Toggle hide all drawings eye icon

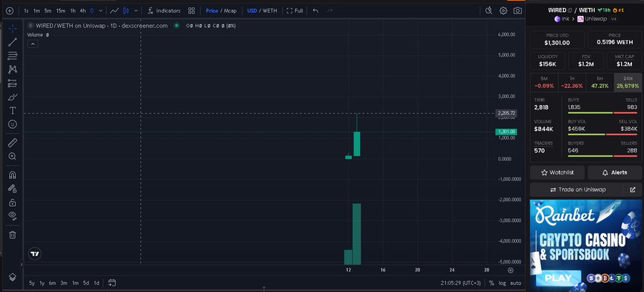point(13,215)
